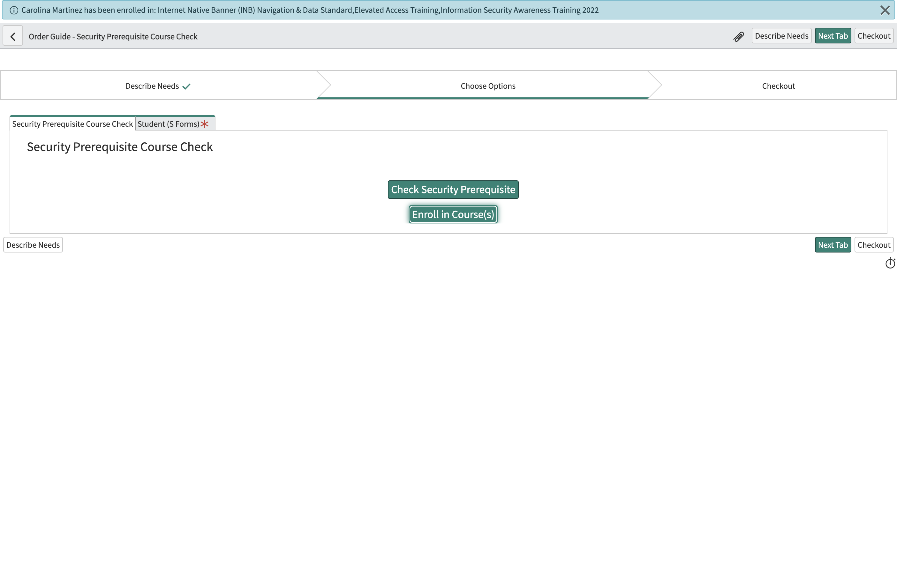Select the Checkout stage in progress bar
This screenshot has height=588, width=897.
[778, 86]
